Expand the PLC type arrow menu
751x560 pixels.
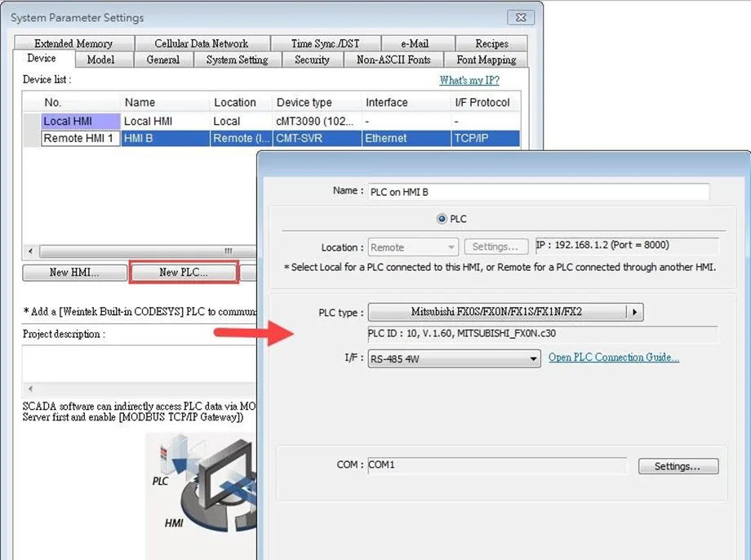coord(635,312)
